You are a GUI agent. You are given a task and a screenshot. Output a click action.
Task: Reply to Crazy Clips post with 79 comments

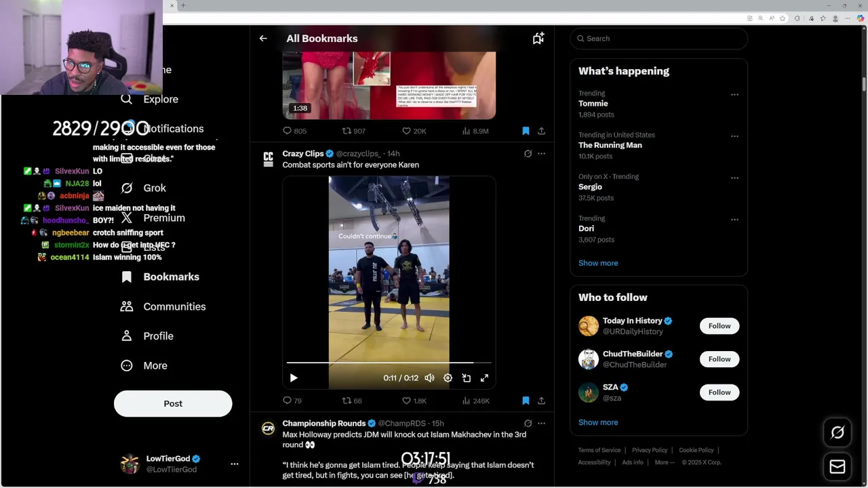[x=292, y=401]
